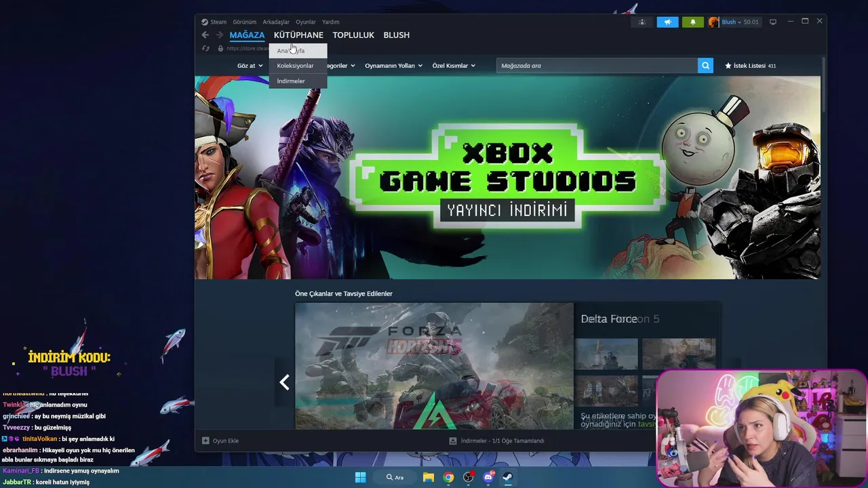Screen dimensions: 868x488
Task: Open the featured Forza Horizon game capsule
Action: coord(434,366)
